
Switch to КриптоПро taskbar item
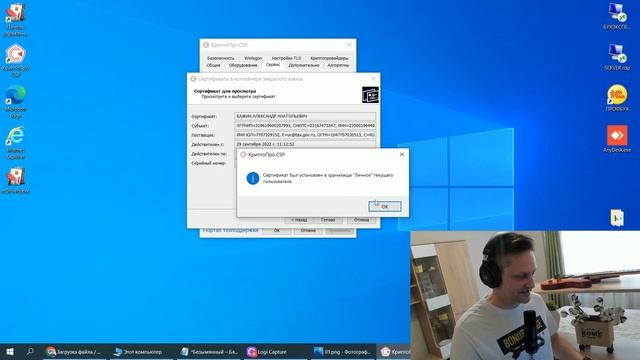pos(394,352)
